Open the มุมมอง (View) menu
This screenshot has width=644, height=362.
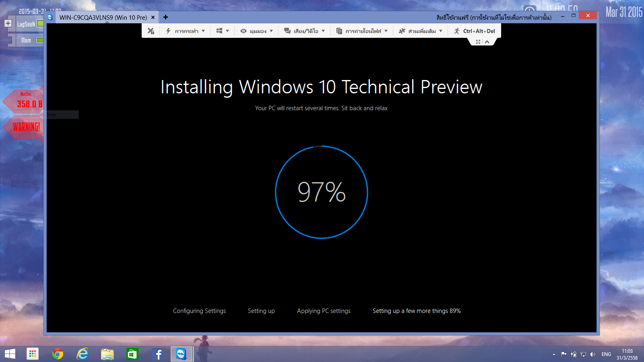[257, 31]
